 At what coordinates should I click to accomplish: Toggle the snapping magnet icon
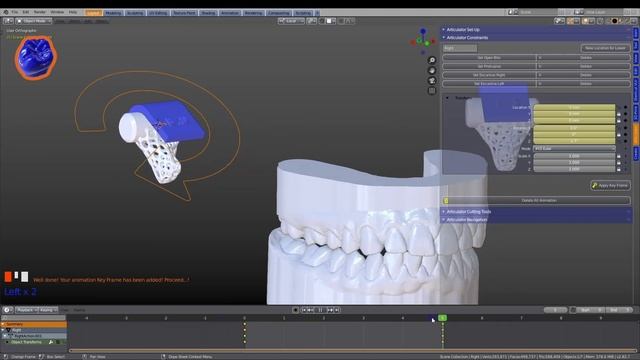pos(322,21)
